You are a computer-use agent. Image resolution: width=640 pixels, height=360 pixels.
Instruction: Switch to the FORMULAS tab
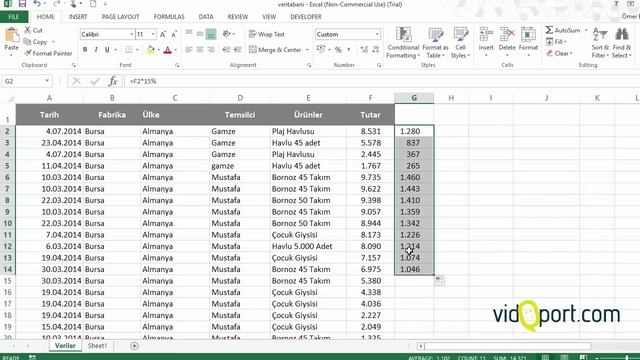coord(169,17)
